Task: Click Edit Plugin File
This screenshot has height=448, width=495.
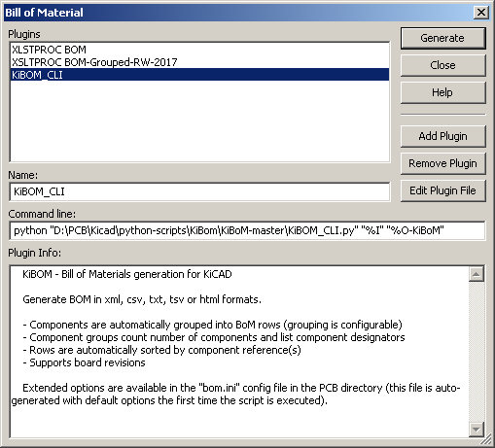Action: click(x=442, y=190)
